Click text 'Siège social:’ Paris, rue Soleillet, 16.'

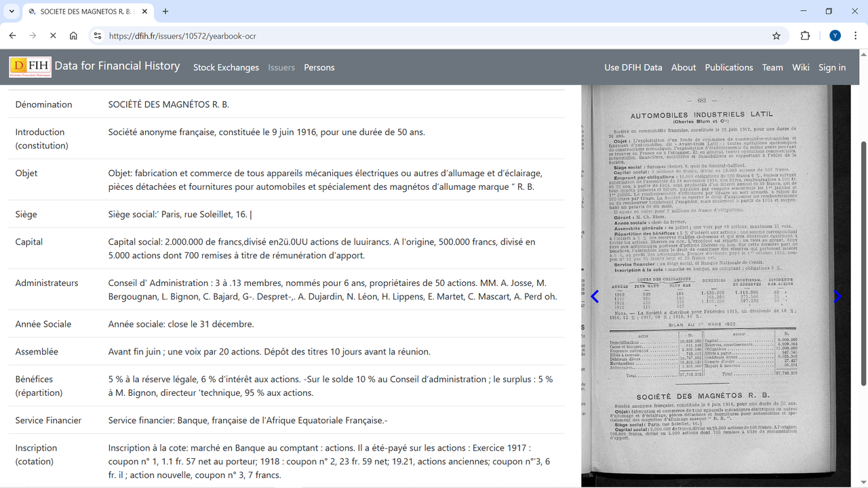[178, 214]
